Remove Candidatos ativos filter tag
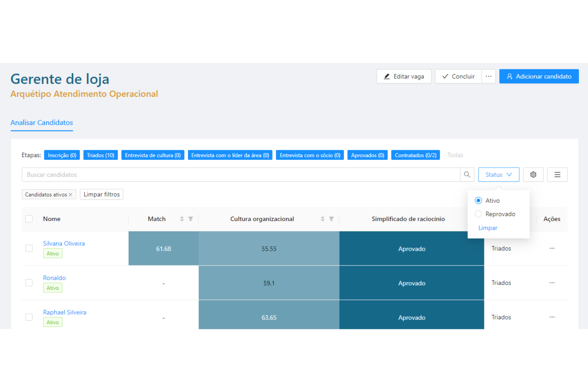This screenshot has height=392, width=588. (x=71, y=195)
